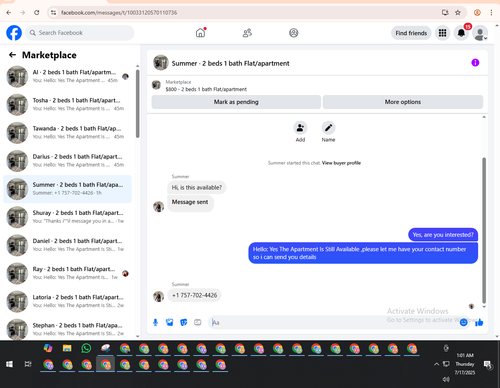Open the Facebook menu grid icon

point(442,33)
